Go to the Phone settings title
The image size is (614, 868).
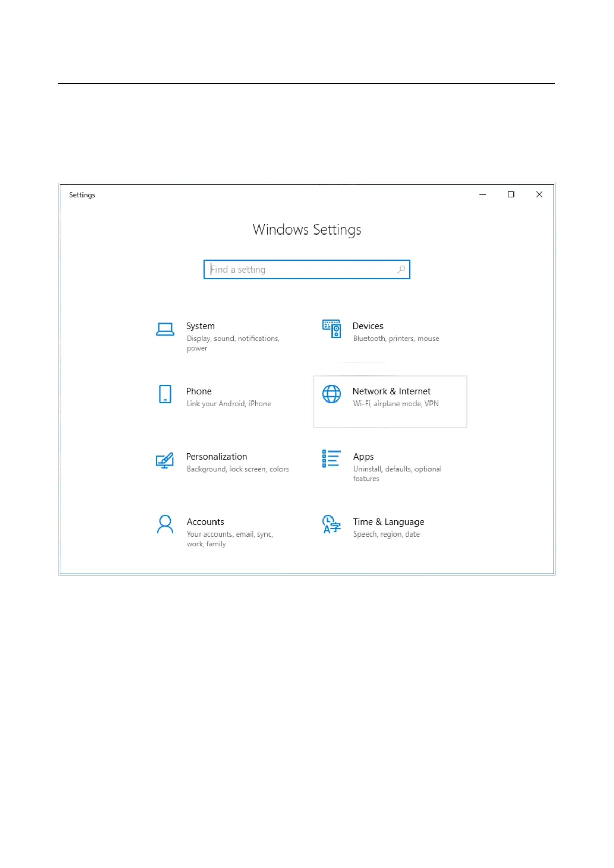click(x=199, y=391)
